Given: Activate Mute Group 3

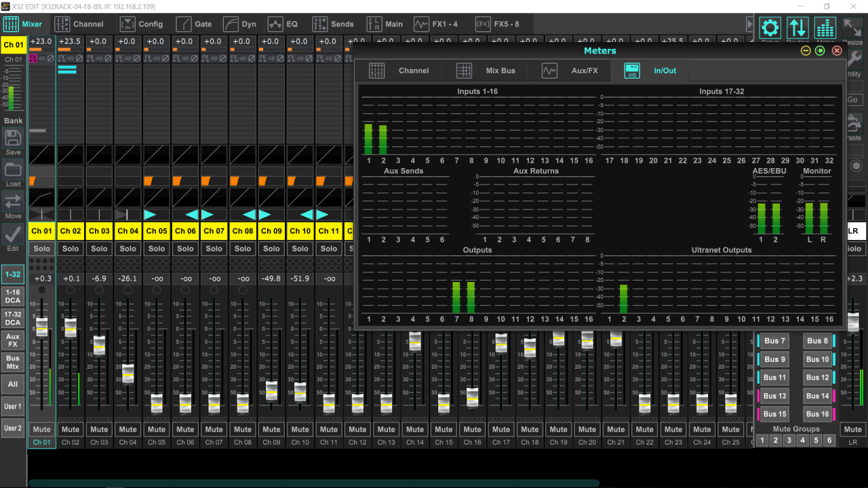Looking at the screenshot, I should click(x=789, y=441).
